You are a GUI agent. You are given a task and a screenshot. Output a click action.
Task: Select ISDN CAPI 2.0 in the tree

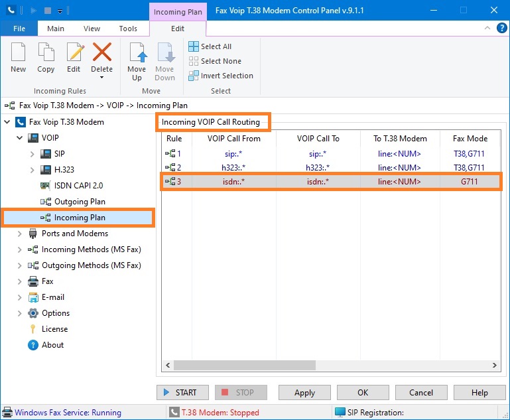pos(78,186)
